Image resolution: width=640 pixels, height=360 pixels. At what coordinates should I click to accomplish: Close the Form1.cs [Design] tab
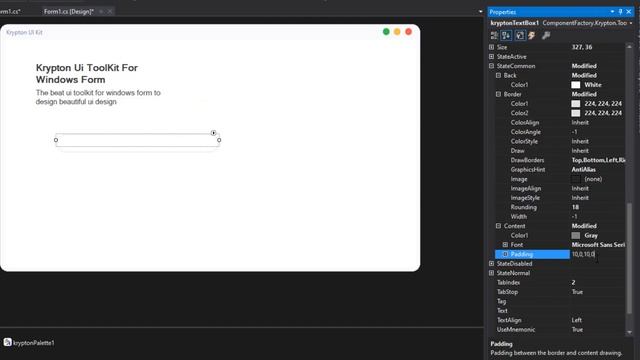click(110, 11)
